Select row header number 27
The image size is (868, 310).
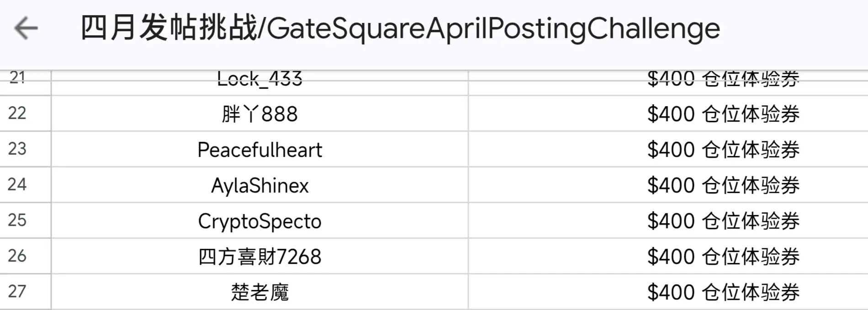click(x=17, y=292)
